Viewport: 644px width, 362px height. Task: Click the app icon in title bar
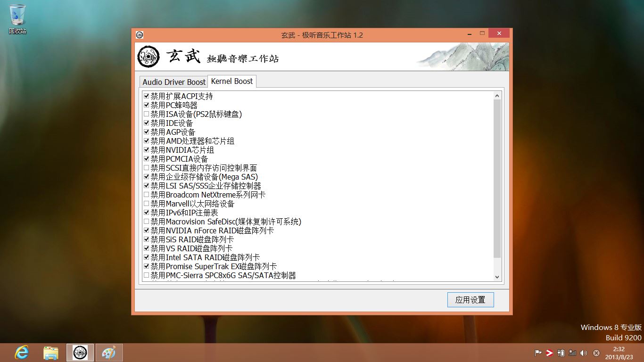tap(139, 35)
